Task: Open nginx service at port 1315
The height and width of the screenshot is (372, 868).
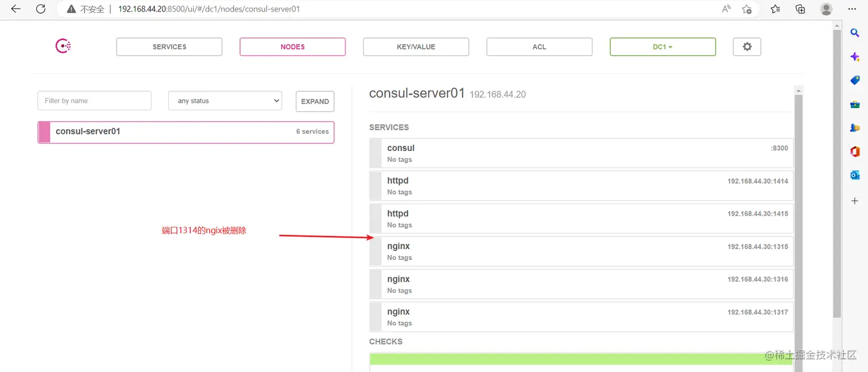Action: pyautogui.click(x=582, y=251)
